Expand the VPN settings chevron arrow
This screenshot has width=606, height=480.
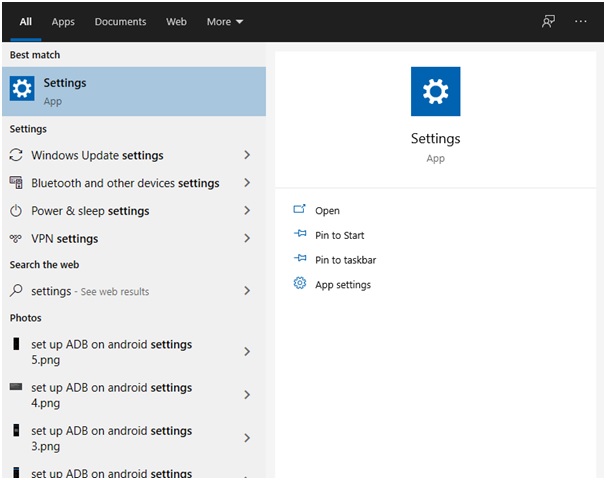[x=247, y=239]
